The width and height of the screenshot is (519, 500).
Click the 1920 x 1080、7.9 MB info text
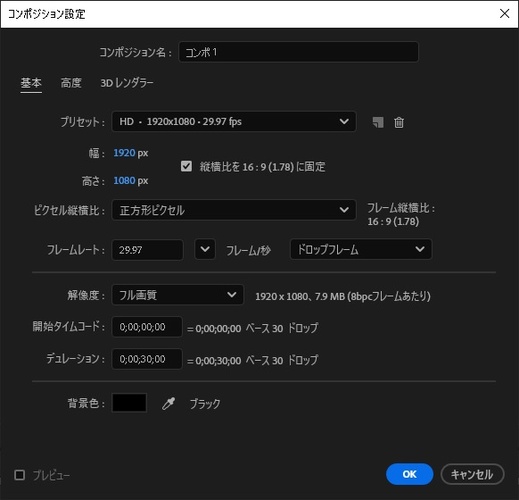pyautogui.click(x=343, y=296)
